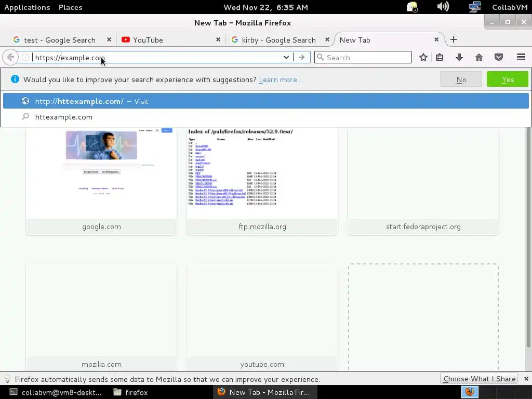Click the globe icon of Visit suggestion
Viewport: 532px width, 399px height.
(x=25, y=101)
